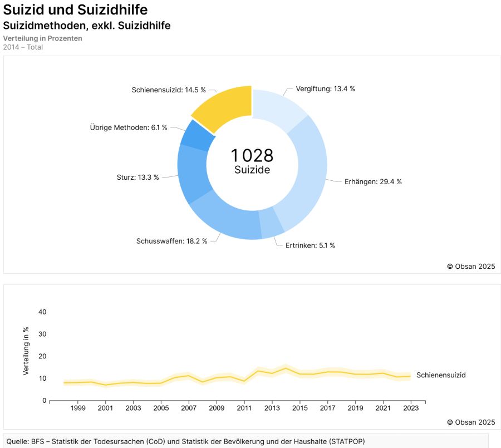Click the y-axis value 20

[x=42, y=356]
